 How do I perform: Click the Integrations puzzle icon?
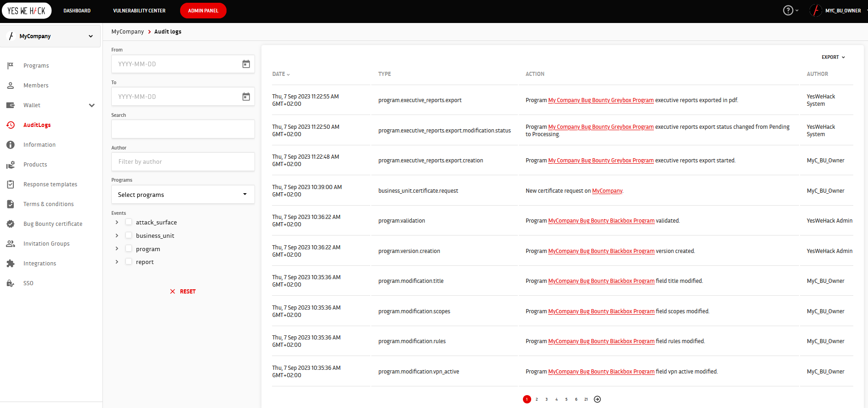[x=11, y=264]
